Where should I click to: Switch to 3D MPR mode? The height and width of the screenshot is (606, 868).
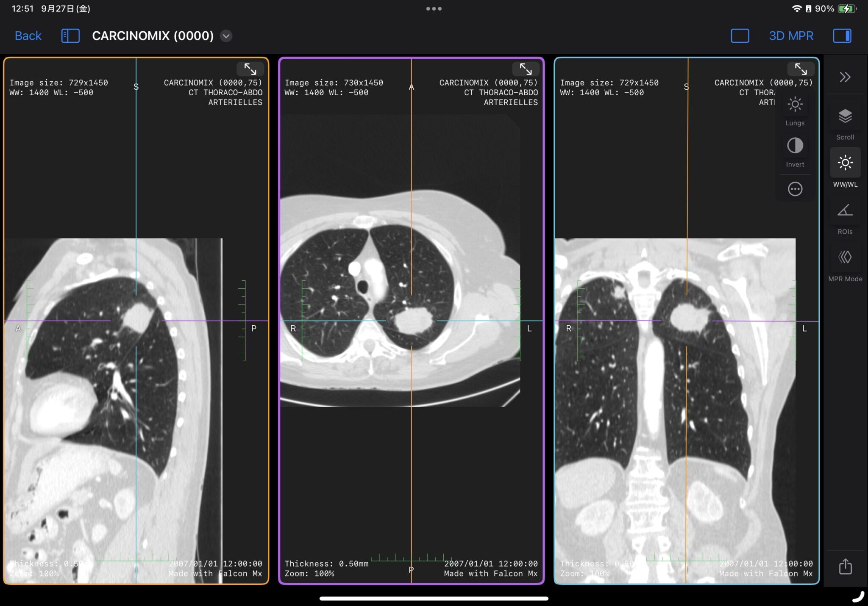pyautogui.click(x=791, y=36)
